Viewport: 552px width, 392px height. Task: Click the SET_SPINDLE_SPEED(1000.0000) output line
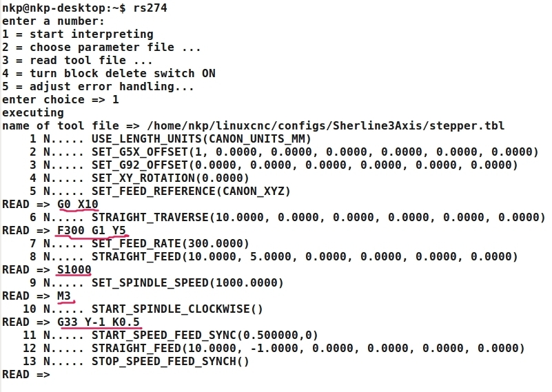tap(187, 283)
